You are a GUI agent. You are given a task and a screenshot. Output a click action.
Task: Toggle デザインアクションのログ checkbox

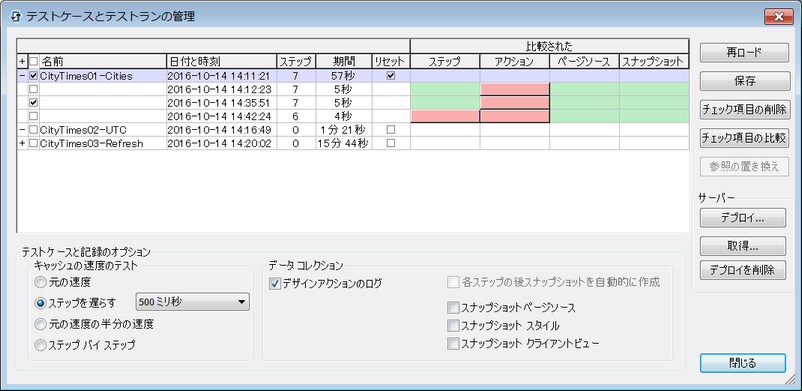pos(275,284)
